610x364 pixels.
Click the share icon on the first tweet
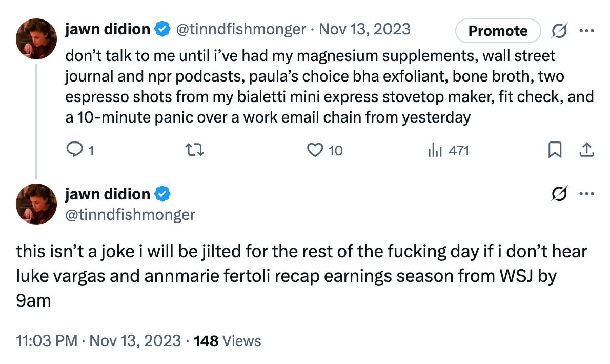click(586, 150)
